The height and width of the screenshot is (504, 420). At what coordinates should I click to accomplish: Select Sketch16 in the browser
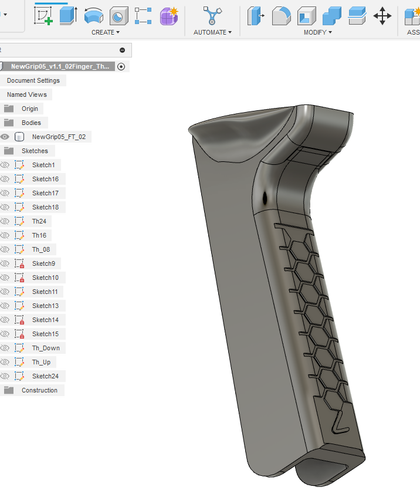[45, 179]
